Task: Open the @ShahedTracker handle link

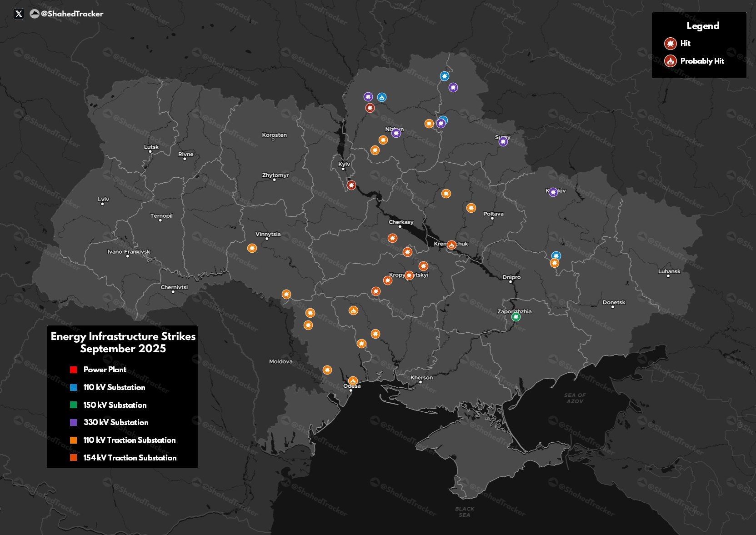Action: click(72, 14)
